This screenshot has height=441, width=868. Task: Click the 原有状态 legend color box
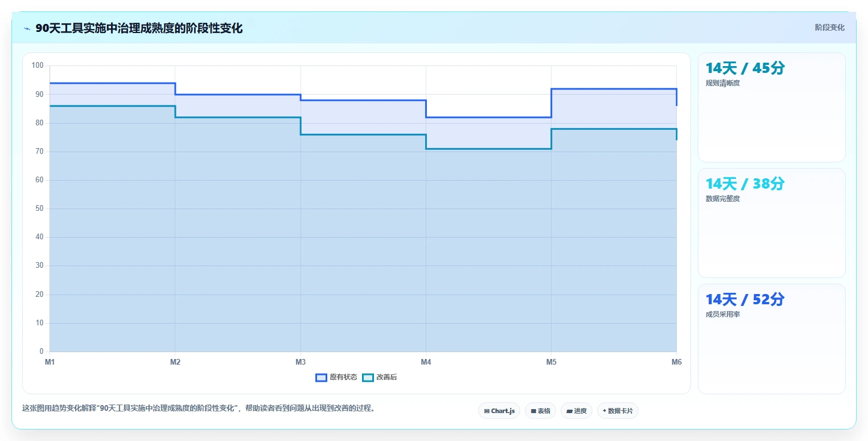click(x=321, y=377)
